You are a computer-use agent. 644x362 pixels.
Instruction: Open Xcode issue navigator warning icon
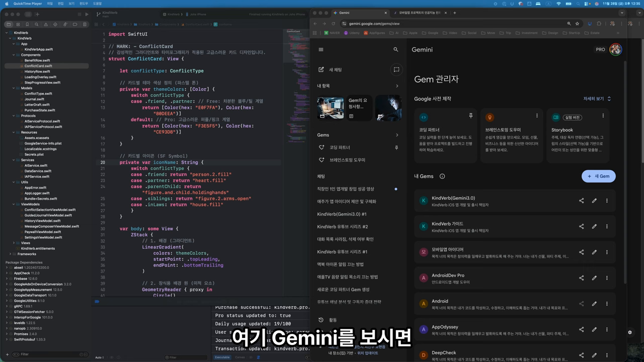pyautogui.click(x=46, y=24)
